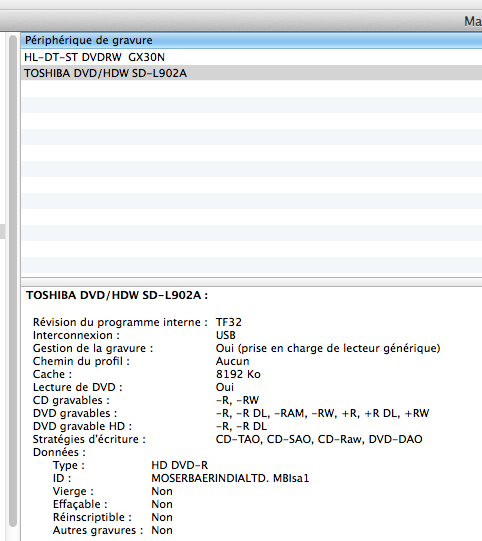Select the HL-DT-ST DVDRW GX30N device row
Image resolution: width=482 pixels, height=541 pixels.
(252, 57)
